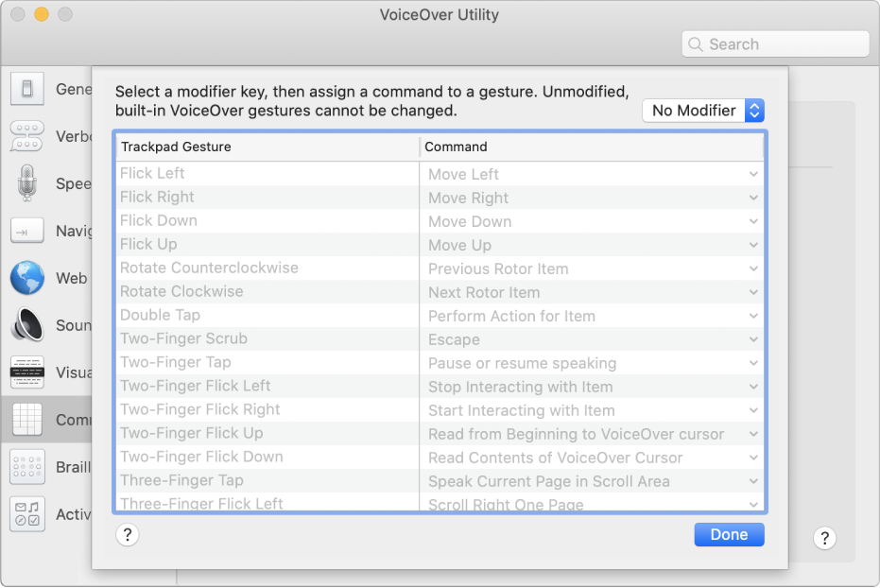Select the Visuals category icon
The width and height of the screenshot is (880, 588).
26,372
